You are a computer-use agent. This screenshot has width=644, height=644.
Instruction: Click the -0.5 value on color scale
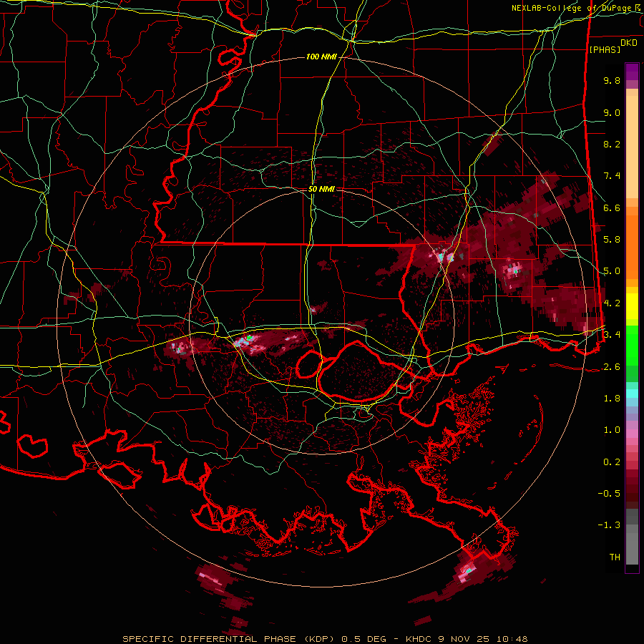tap(609, 494)
